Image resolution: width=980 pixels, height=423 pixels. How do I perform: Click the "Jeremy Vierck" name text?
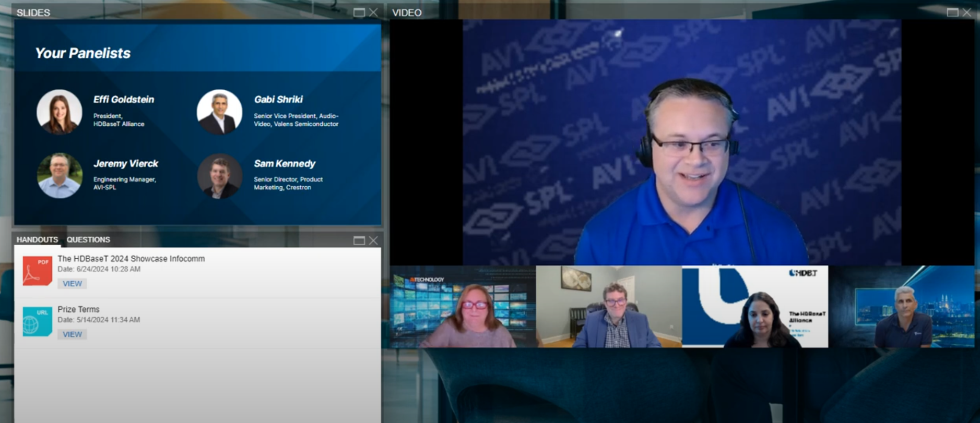[x=126, y=164]
